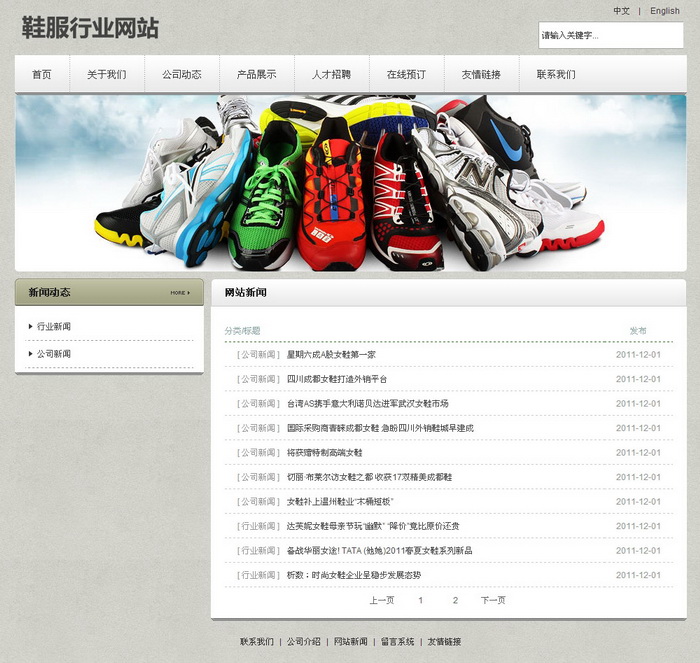The image size is (700, 663).
Task: Go to 关于我们 page
Action: click(x=107, y=74)
